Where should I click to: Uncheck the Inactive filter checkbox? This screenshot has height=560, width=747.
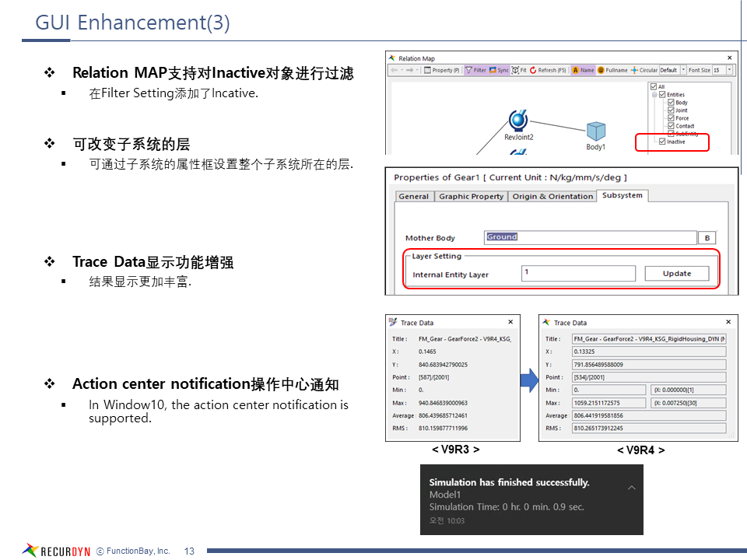click(x=662, y=142)
